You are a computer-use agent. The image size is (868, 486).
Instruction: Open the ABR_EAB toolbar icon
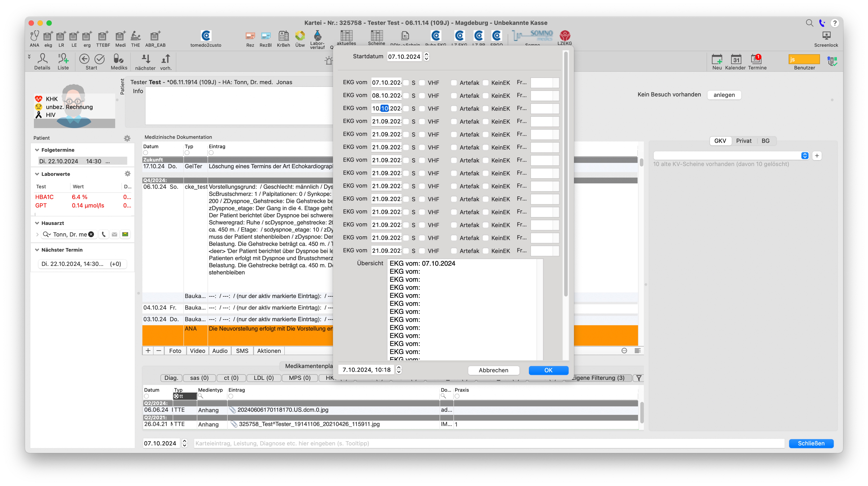coord(155,36)
